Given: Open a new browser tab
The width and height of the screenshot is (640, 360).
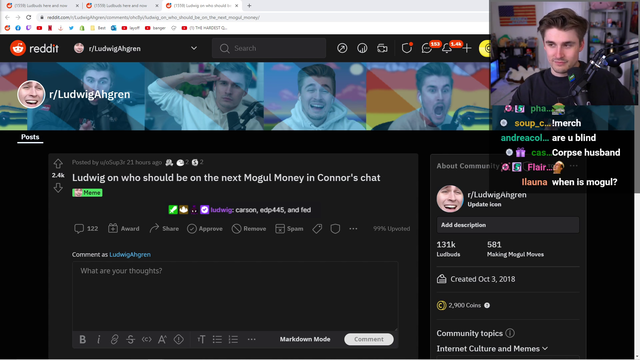Looking at the screenshot, I should (249, 6).
